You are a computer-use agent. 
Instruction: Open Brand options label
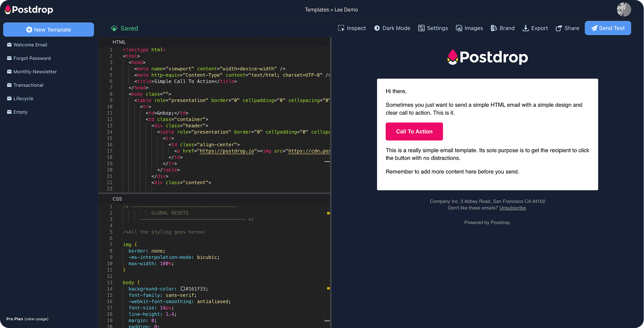(507, 28)
